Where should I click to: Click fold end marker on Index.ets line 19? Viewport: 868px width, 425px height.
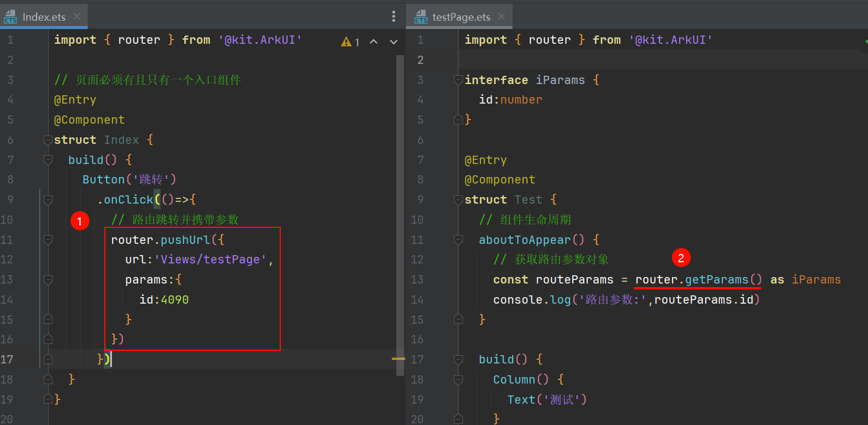(48, 399)
